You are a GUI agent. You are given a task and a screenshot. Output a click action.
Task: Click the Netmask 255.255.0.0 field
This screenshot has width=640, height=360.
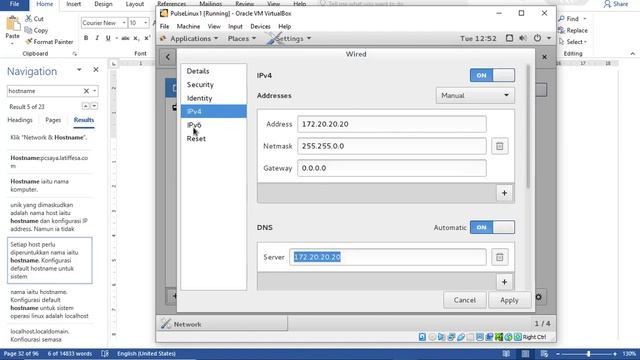392,146
